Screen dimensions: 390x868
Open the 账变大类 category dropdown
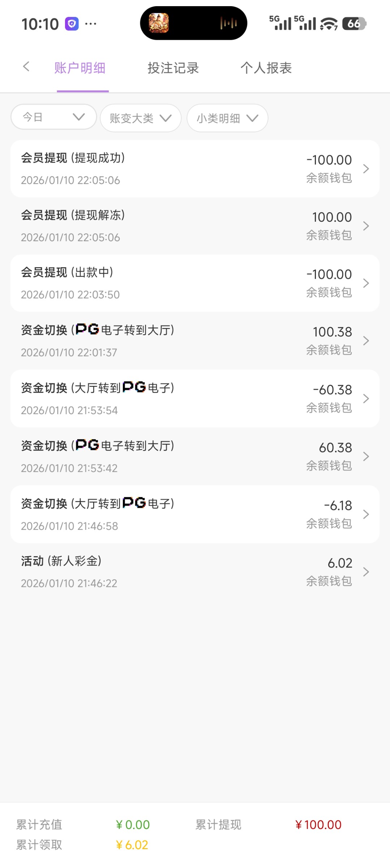[x=140, y=118]
